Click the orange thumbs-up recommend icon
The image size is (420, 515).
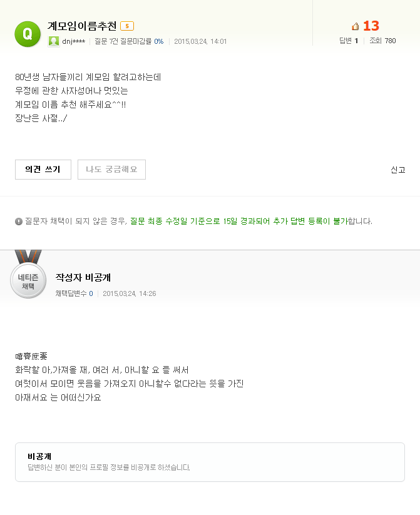tap(356, 26)
